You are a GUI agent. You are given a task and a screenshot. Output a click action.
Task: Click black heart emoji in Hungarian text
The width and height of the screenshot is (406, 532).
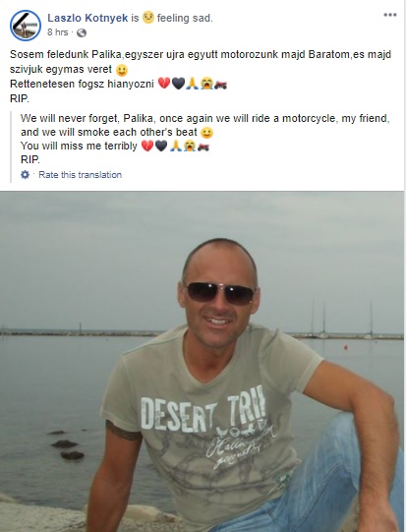coord(178,84)
